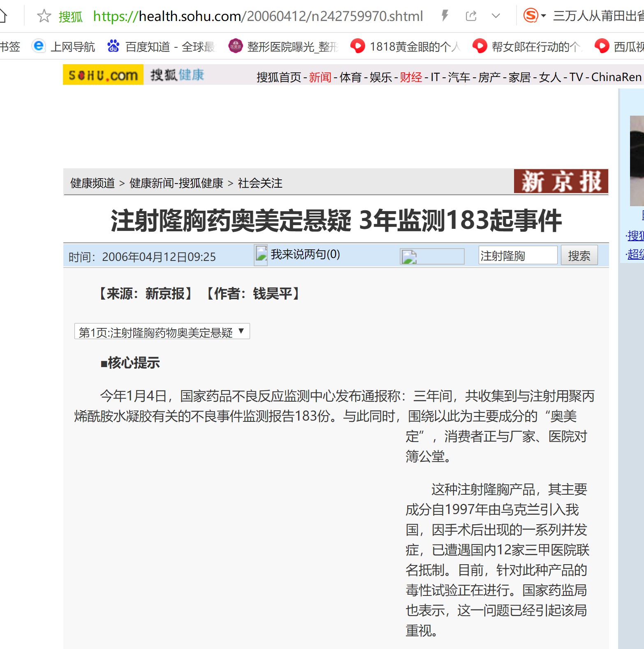Open IT in top navigation
This screenshot has width=644, height=649.
tap(435, 77)
